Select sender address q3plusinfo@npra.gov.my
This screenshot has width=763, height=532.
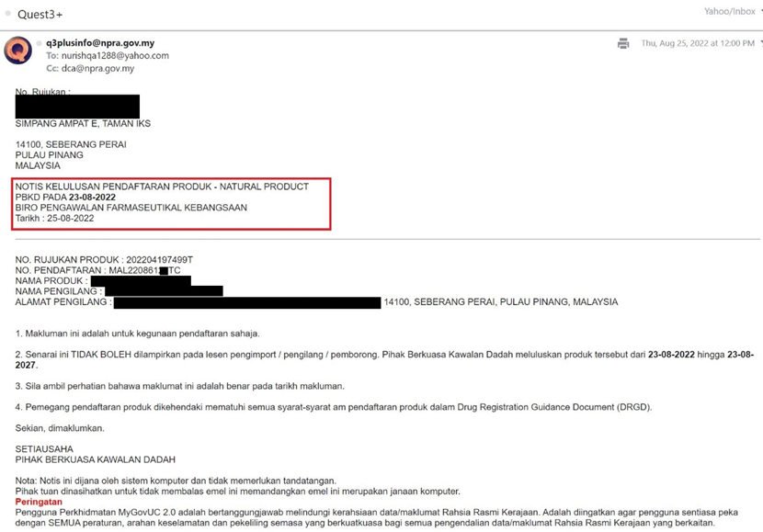click(x=100, y=42)
